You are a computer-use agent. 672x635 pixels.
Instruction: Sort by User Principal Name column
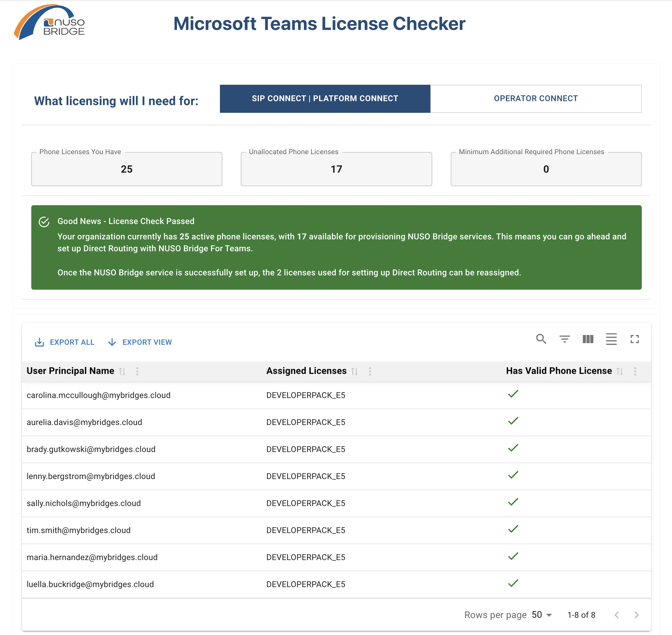[x=122, y=371]
